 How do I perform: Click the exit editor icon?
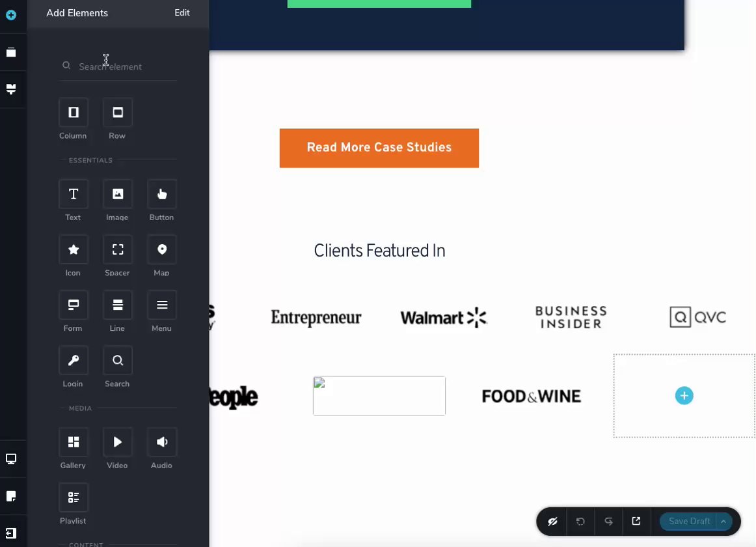pyautogui.click(x=11, y=533)
